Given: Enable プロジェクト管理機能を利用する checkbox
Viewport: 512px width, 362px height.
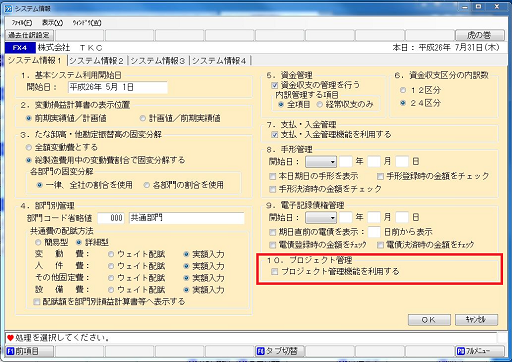Looking at the screenshot, I should [275, 272].
